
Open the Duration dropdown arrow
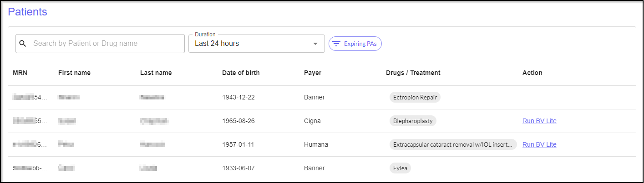pyautogui.click(x=315, y=44)
